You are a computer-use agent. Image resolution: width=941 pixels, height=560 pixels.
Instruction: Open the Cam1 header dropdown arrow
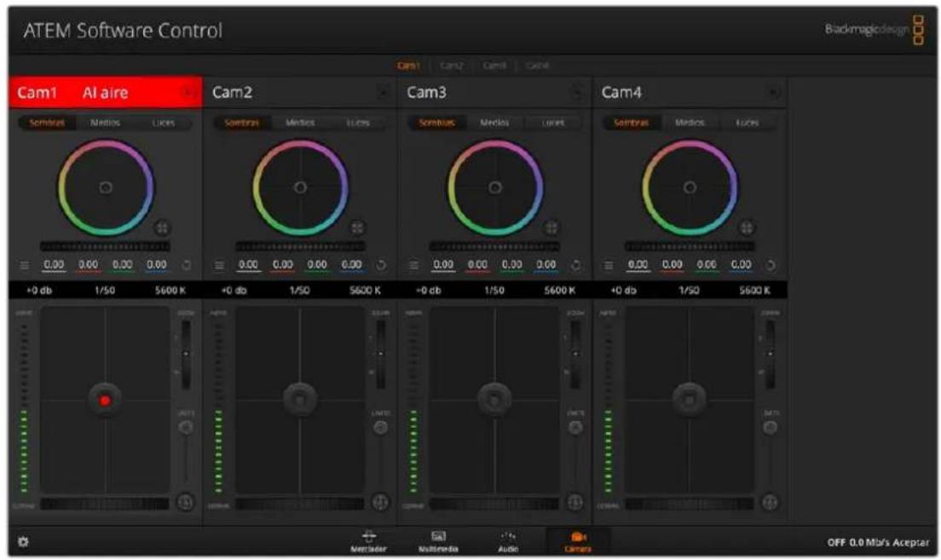click(x=188, y=92)
